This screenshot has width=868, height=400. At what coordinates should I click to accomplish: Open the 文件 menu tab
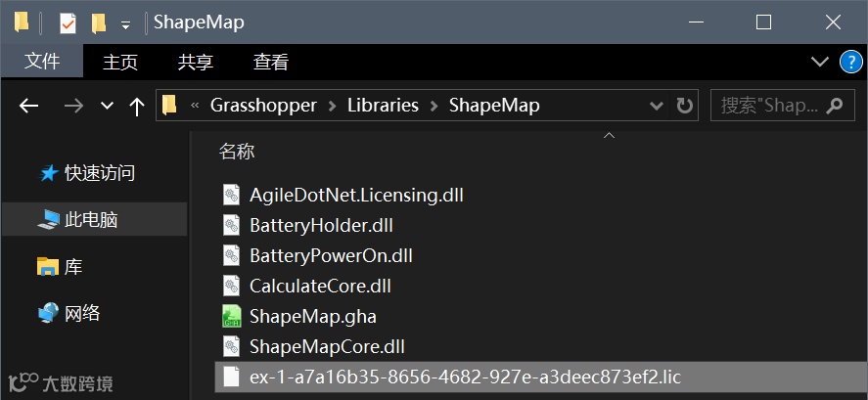(42, 61)
